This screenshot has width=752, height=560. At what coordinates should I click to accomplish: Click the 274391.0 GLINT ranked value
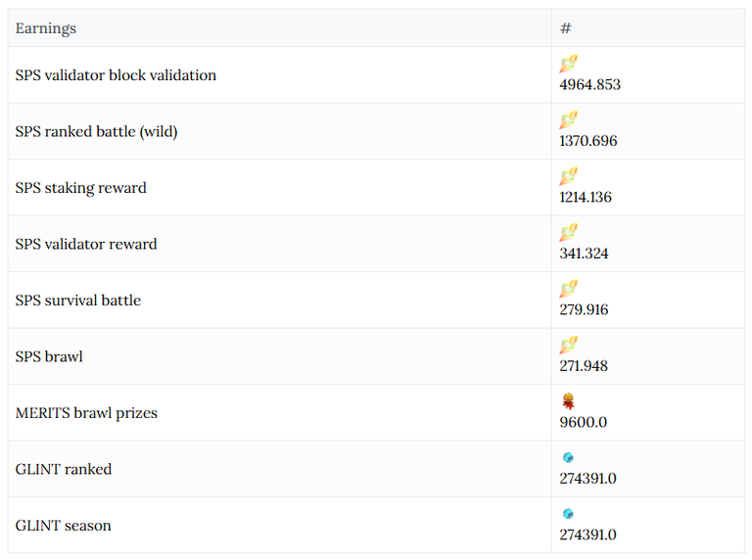(587, 479)
